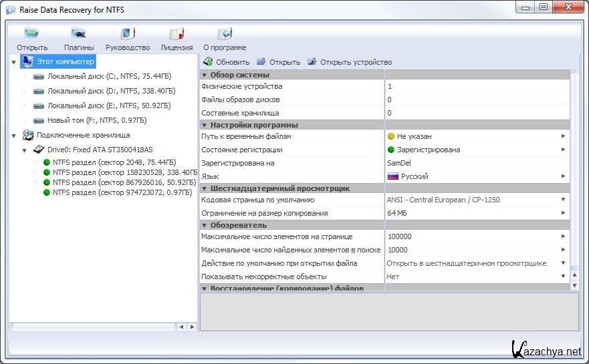Select the Drive0 Fixed ATA disk icon
The image size is (589, 364).
click(39, 150)
